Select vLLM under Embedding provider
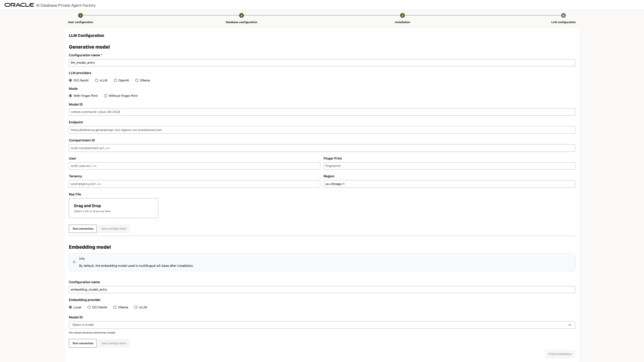The width and height of the screenshot is (644, 362). point(136,307)
